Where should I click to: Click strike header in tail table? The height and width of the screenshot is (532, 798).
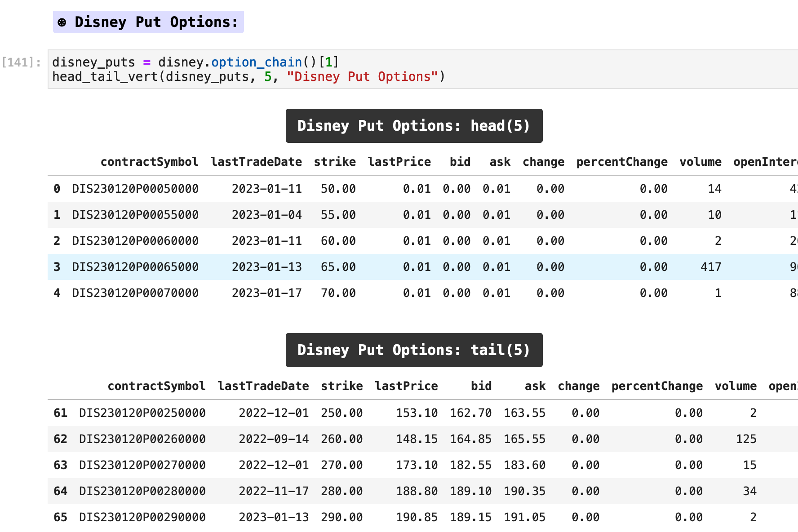pyautogui.click(x=342, y=386)
